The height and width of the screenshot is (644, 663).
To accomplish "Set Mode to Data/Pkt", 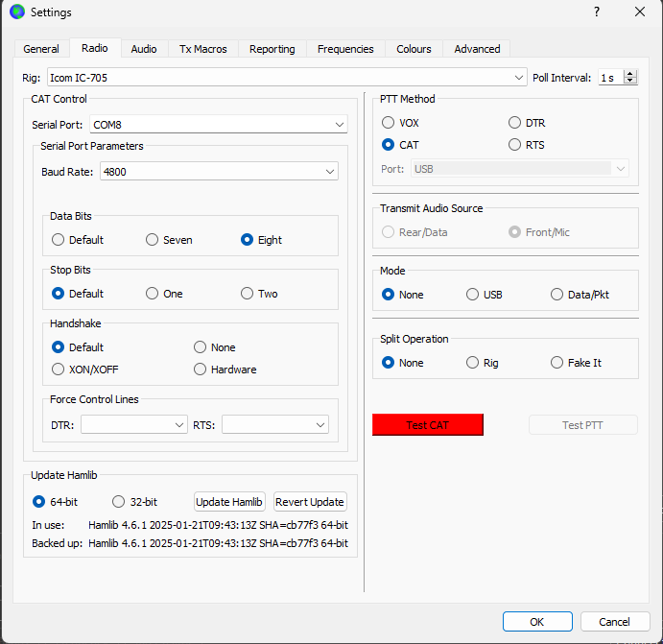I will 580,295.
